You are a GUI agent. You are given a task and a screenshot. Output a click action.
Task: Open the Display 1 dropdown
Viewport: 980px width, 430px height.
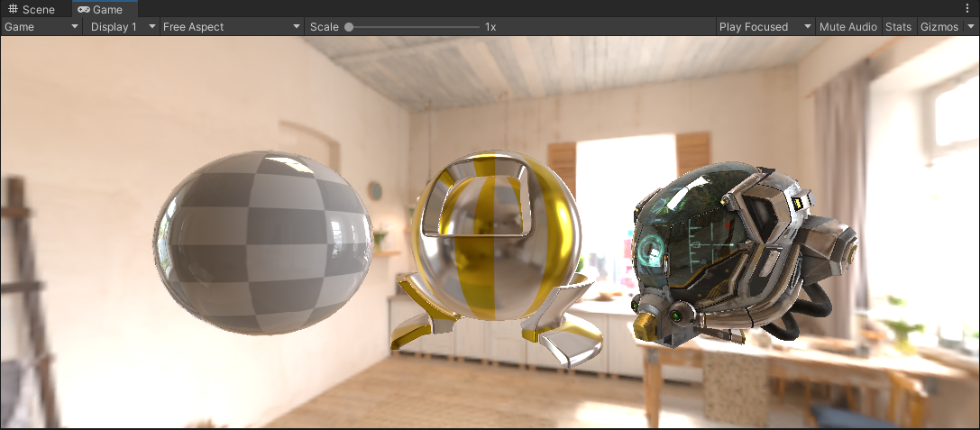point(123,27)
